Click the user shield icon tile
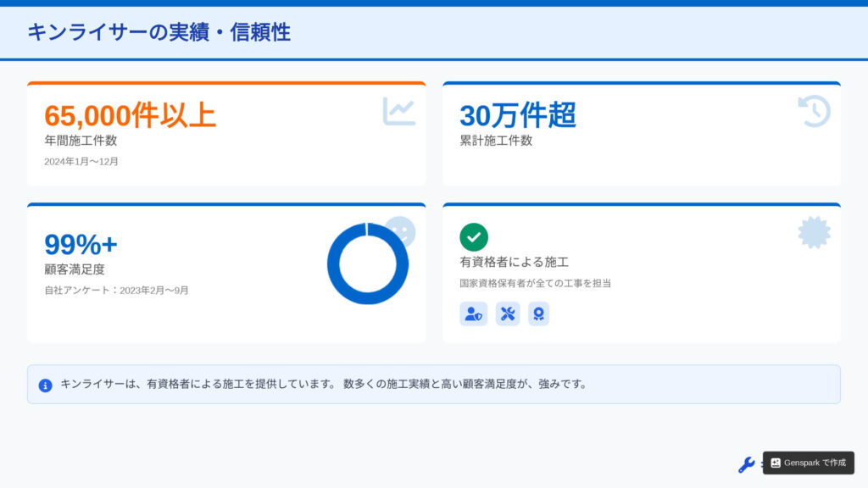 click(x=473, y=313)
